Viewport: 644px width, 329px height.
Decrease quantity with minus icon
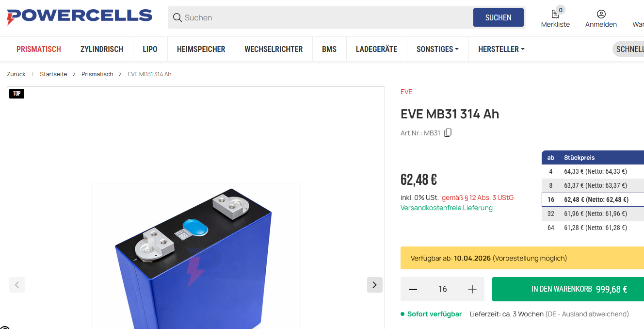tap(413, 289)
